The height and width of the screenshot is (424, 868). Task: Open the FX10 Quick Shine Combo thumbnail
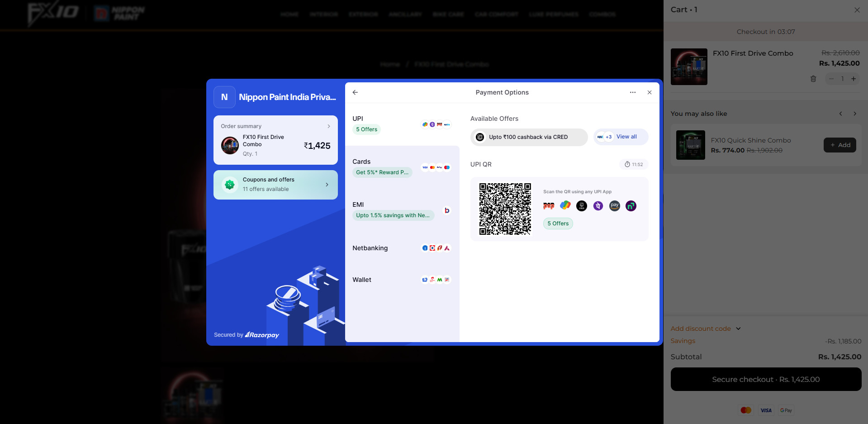coord(691,145)
